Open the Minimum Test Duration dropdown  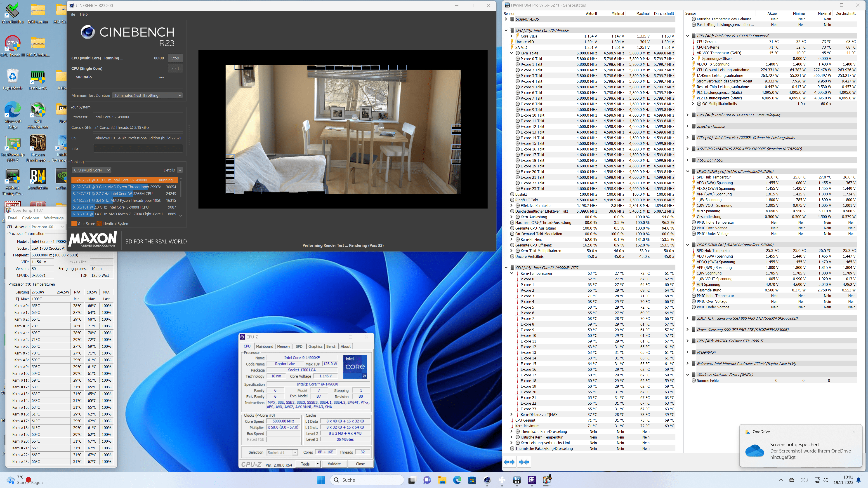click(148, 95)
